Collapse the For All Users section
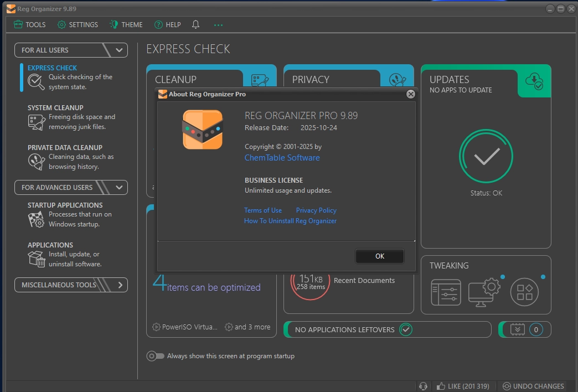 tap(119, 50)
